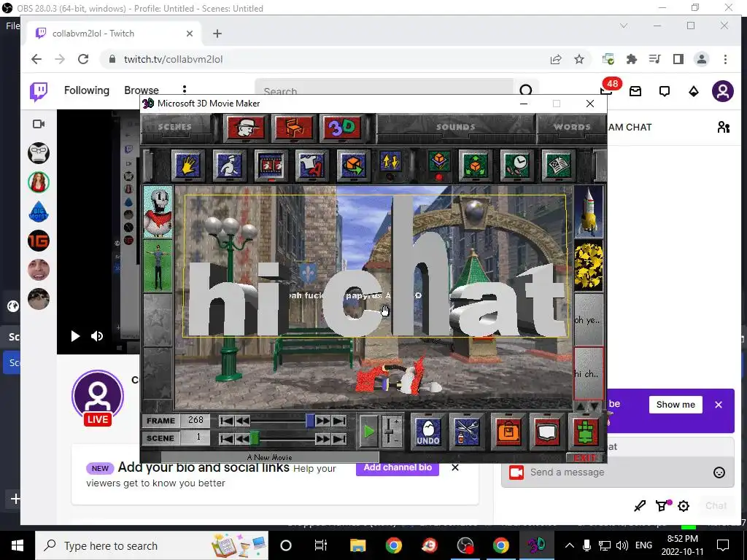Click 'Show me' button in purple banner
Image resolution: width=747 pixels, height=560 pixels.
tap(676, 405)
